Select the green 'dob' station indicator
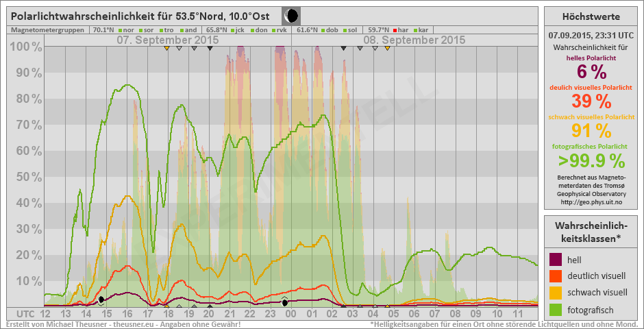The width and height of the screenshot is (644, 329). click(x=323, y=30)
